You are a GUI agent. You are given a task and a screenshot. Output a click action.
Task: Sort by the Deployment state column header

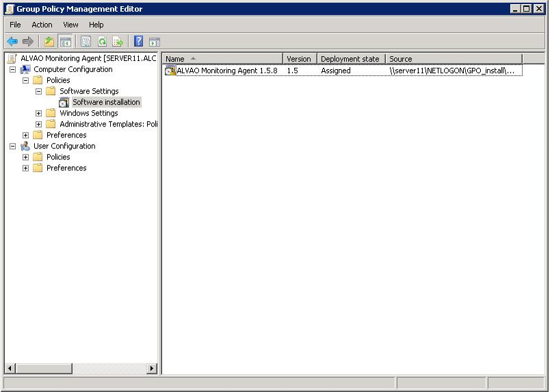coord(350,59)
